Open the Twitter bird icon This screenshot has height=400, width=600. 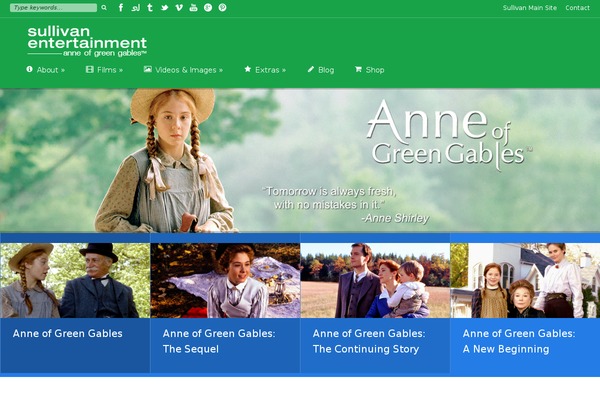(165, 7)
